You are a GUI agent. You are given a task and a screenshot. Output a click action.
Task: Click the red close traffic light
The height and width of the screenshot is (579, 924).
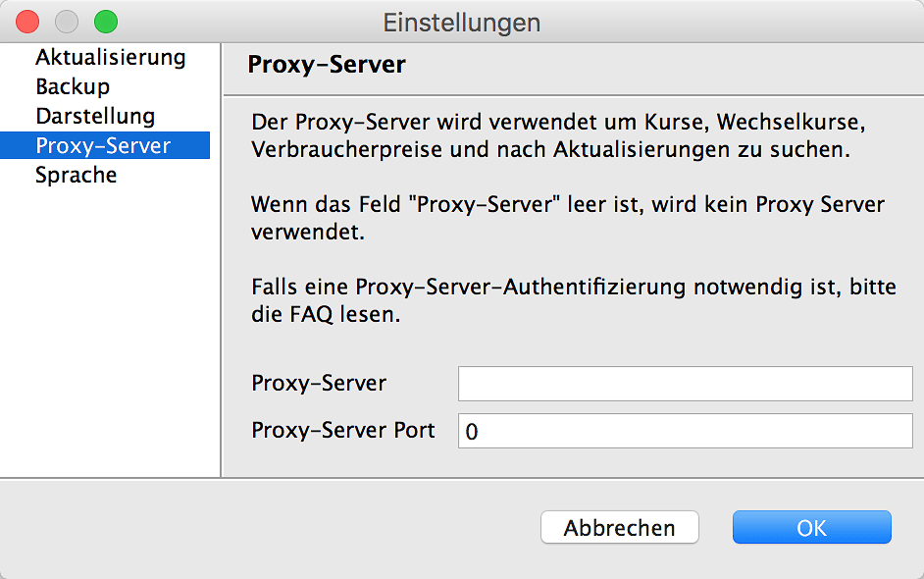(26, 19)
